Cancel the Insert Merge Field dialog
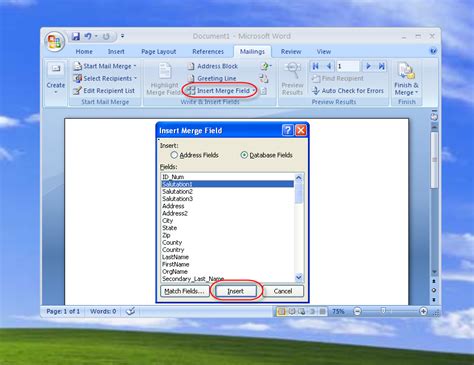The height and width of the screenshot is (365, 474). (x=283, y=291)
